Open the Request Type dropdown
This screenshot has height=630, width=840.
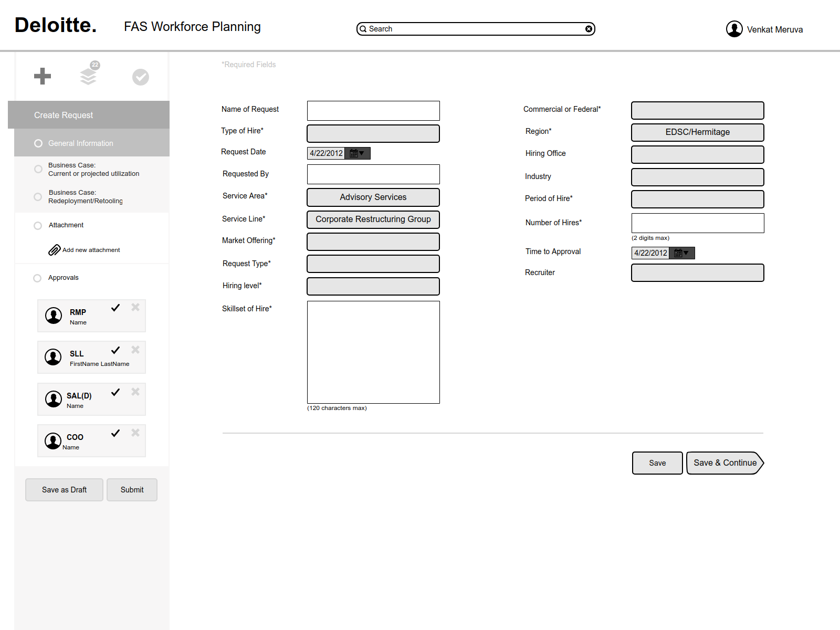pyautogui.click(x=373, y=264)
